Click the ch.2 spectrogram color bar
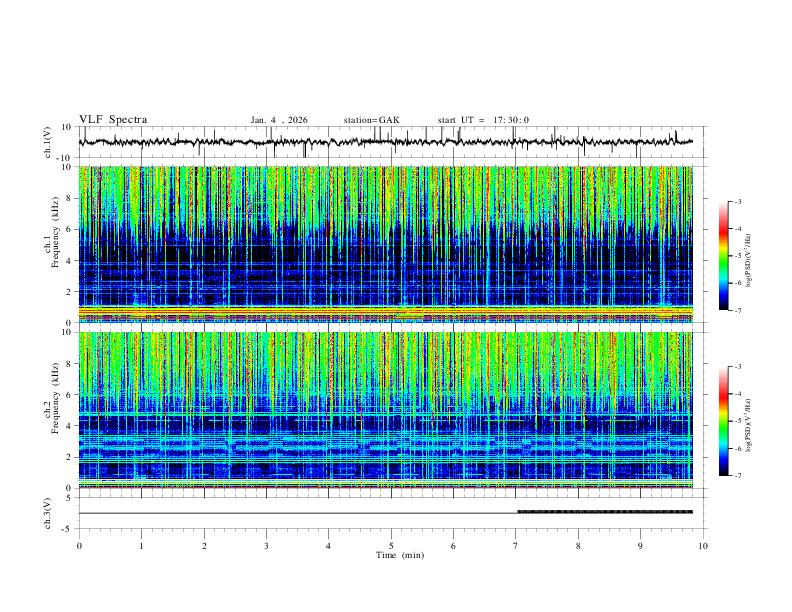792x612 pixels. 724,421
